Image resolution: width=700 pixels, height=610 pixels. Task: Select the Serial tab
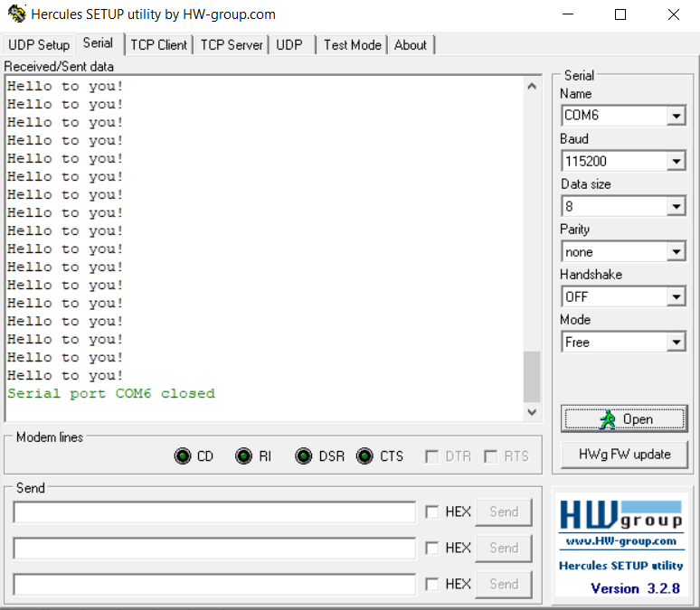click(x=99, y=43)
